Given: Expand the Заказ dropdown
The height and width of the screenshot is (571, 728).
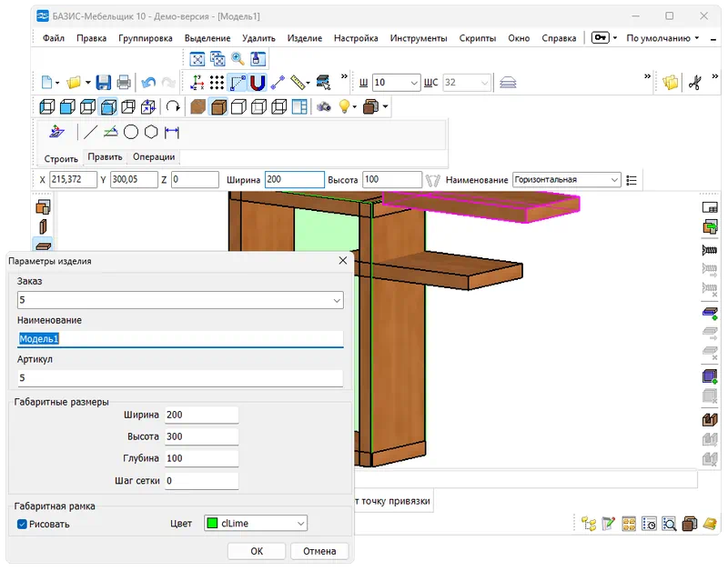Looking at the screenshot, I should (337, 300).
